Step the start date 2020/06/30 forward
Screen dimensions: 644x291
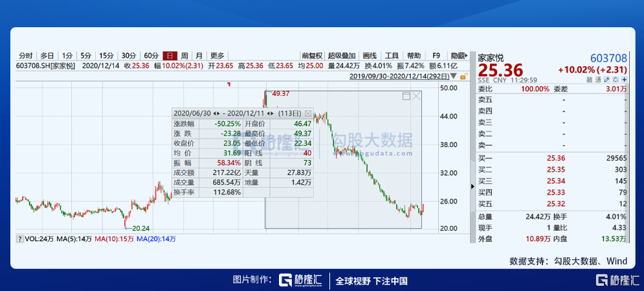219,113
